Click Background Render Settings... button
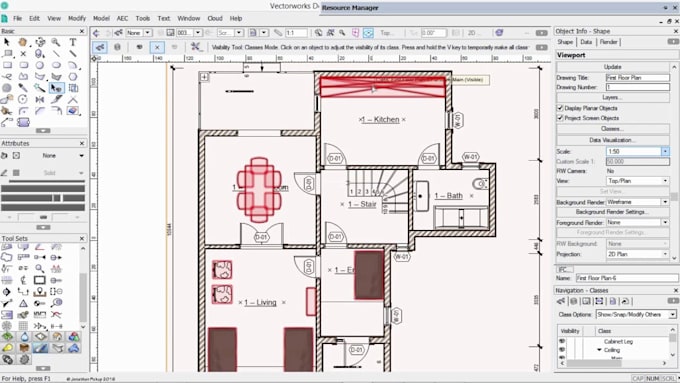The height and width of the screenshot is (383, 680). tap(612, 212)
